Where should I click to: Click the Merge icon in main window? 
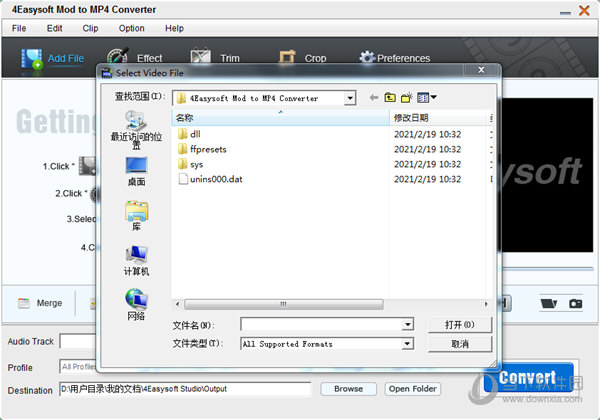[24, 303]
